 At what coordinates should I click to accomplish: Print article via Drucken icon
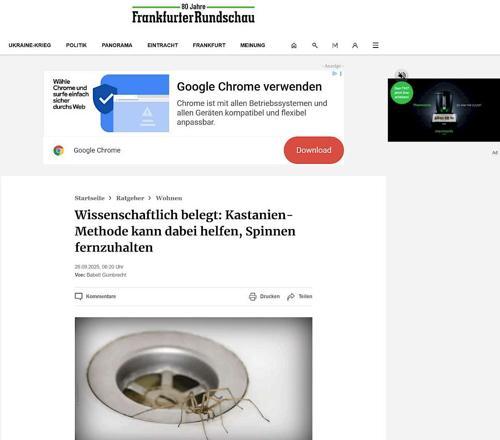[253, 296]
